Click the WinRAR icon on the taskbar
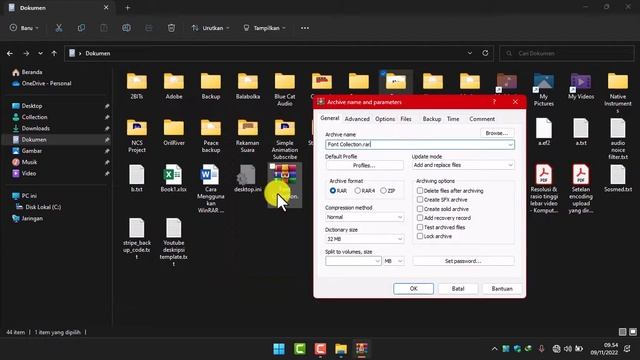This screenshot has width=640, height=360. pyautogui.click(x=362, y=349)
